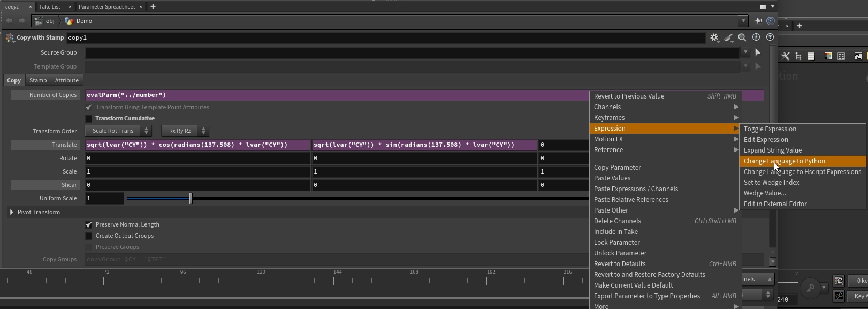Open the Rx Ry Rz rotation order dropdown
Image resolution: width=868 pixels, height=309 pixels.
pyautogui.click(x=185, y=131)
